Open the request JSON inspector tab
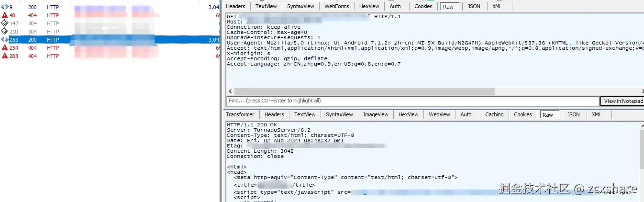Viewport: 644px width, 202px height. tap(474, 6)
